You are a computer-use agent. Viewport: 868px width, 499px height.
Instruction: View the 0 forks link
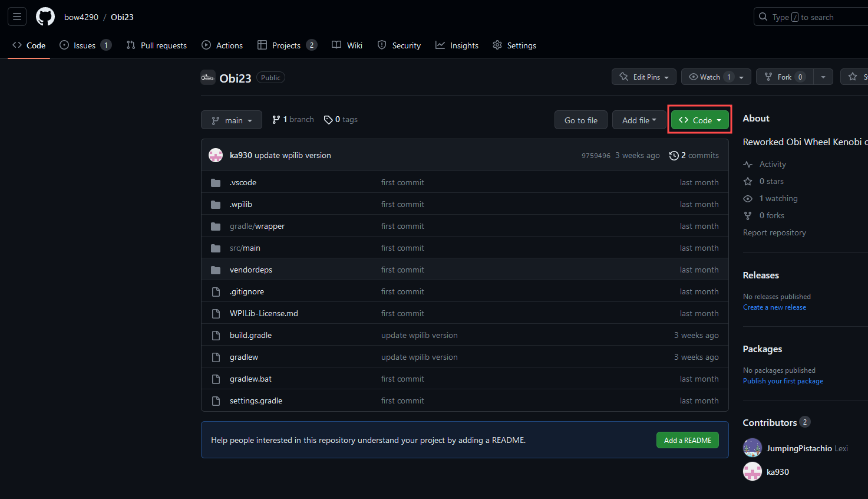click(764, 215)
